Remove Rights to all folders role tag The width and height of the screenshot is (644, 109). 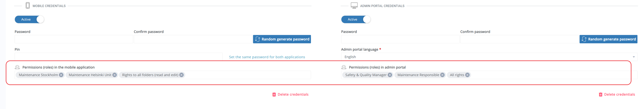tap(181, 75)
